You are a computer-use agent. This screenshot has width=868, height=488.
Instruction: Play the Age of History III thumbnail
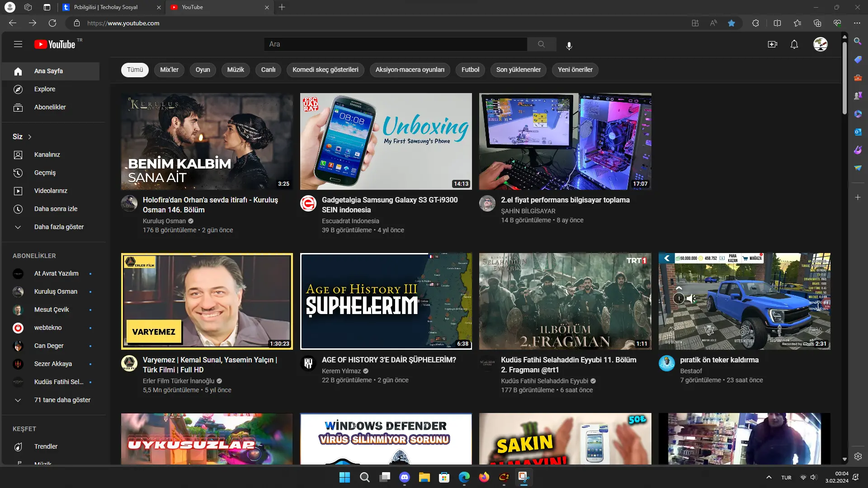[x=386, y=301]
